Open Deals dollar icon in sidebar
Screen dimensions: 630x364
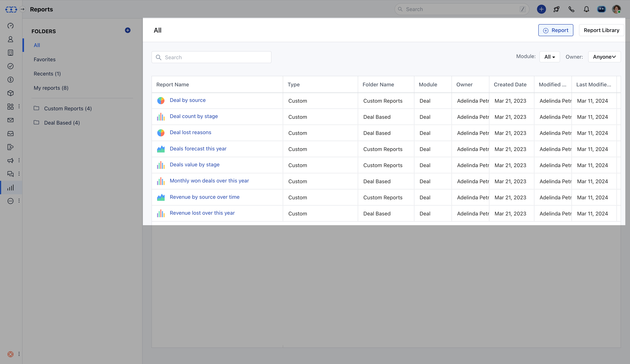[x=10, y=80]
